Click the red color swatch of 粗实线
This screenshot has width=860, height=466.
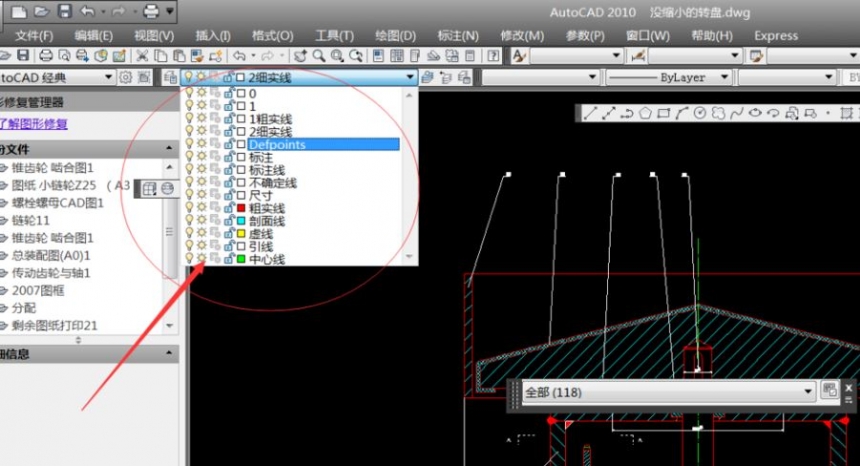point(240,208)
